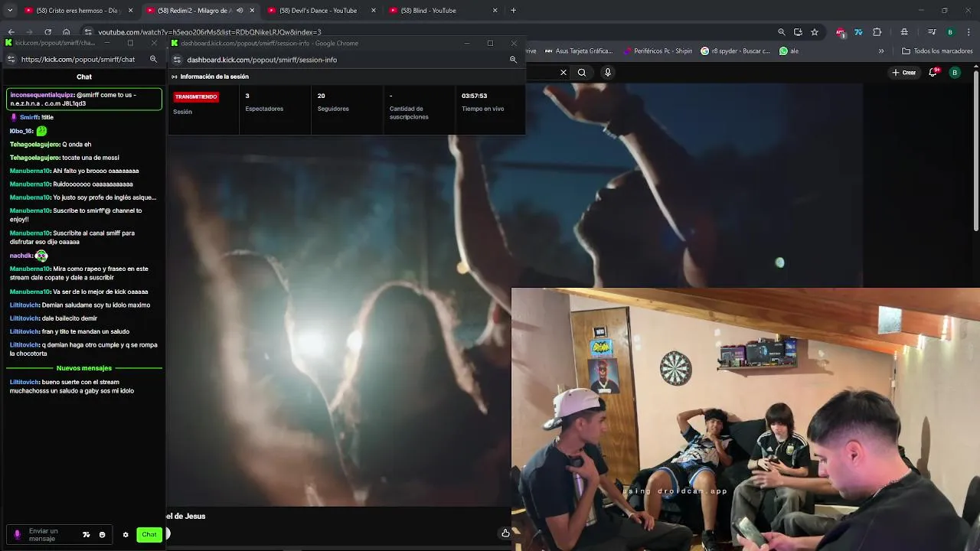Viewport: 980px width, 551px height.
Task: Open 'Todos los marcadores' folder
Action: click(938, 51)
